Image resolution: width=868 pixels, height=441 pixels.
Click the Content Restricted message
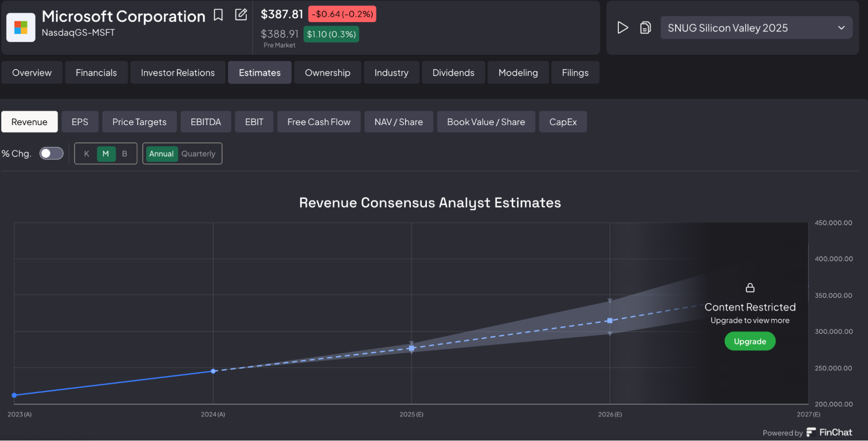750,307
